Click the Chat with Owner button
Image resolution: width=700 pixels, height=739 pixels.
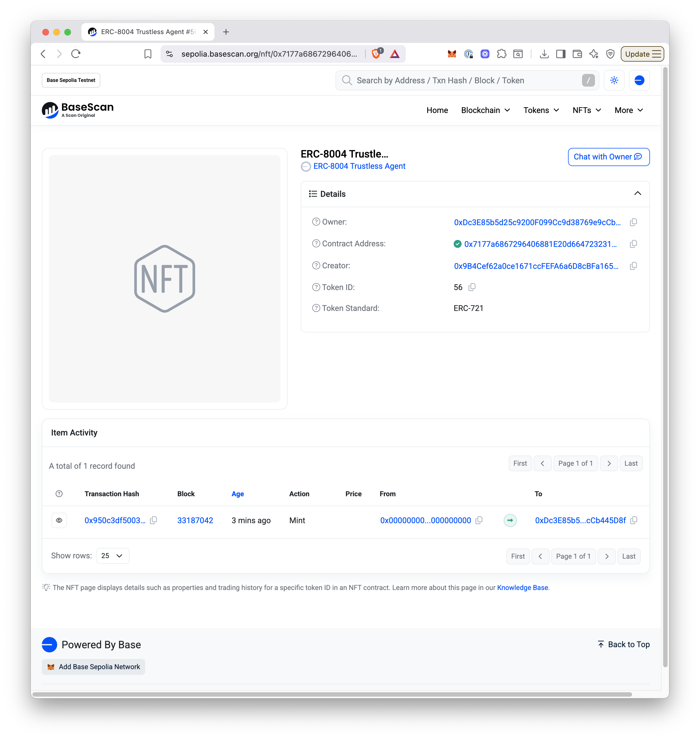609,157
